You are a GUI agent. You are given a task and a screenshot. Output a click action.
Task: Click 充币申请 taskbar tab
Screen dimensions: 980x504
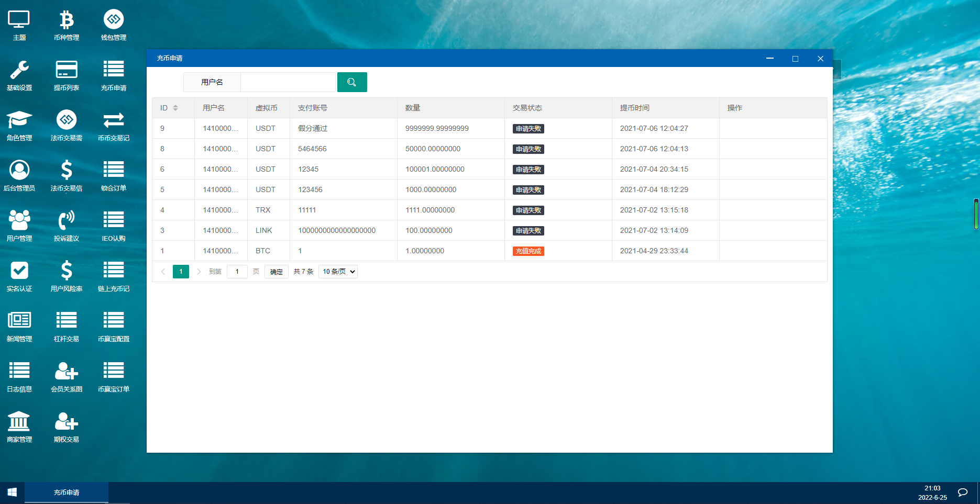point(67,492)
